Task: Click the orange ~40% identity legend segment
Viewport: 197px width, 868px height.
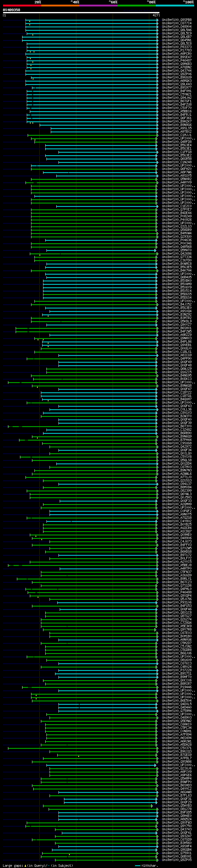Action: tap(60, 6)
